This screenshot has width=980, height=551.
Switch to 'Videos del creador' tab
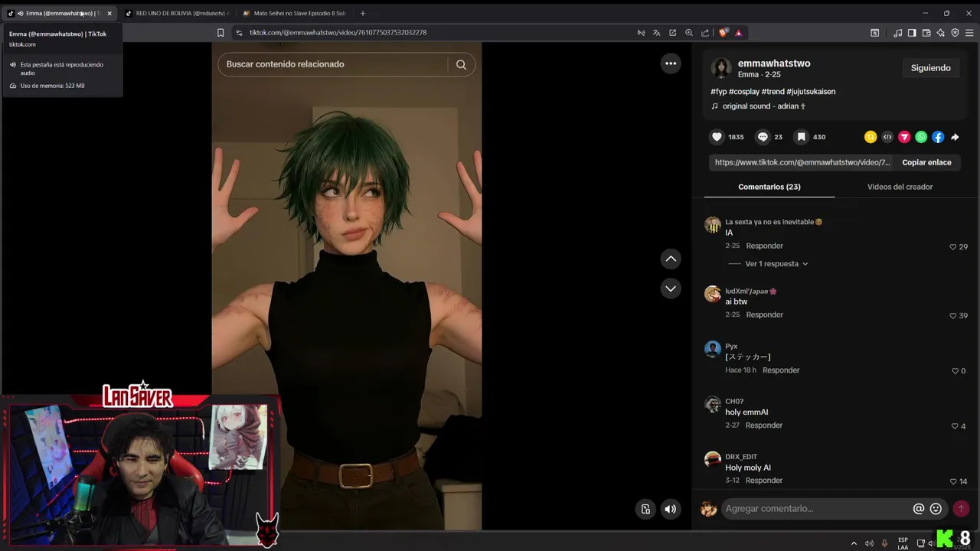(900, 187)
